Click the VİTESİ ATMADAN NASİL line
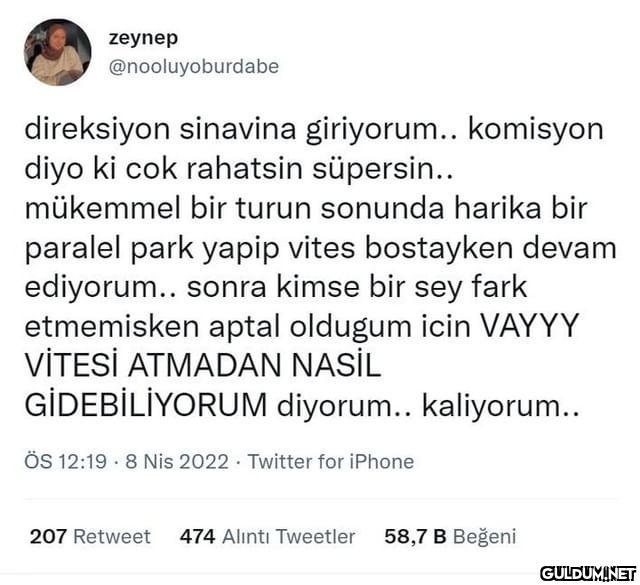640x585 pixels. pos(203,366)
